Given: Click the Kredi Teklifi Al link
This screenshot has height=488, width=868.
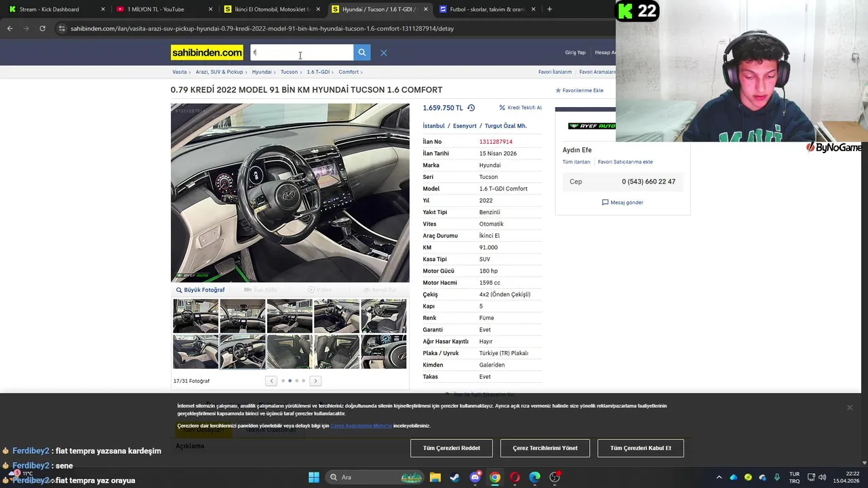Looking at the screenshot, I should (520, 108).
